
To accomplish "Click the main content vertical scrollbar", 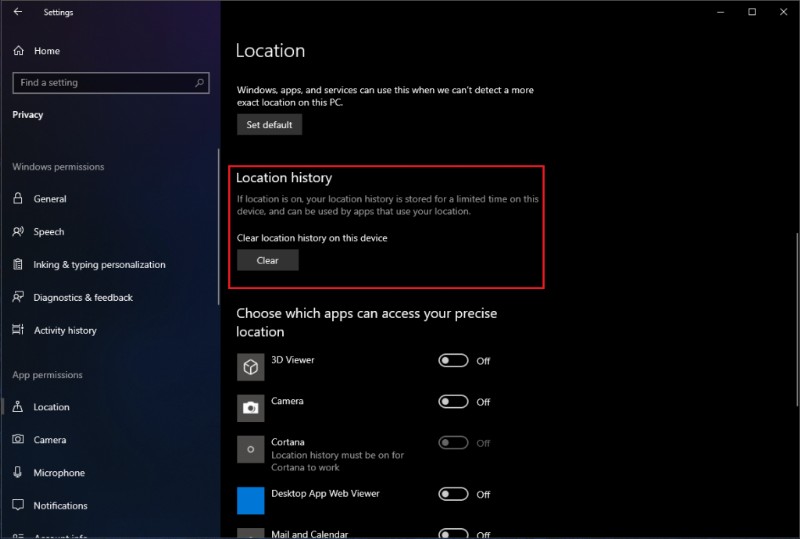I will [797, 322].
